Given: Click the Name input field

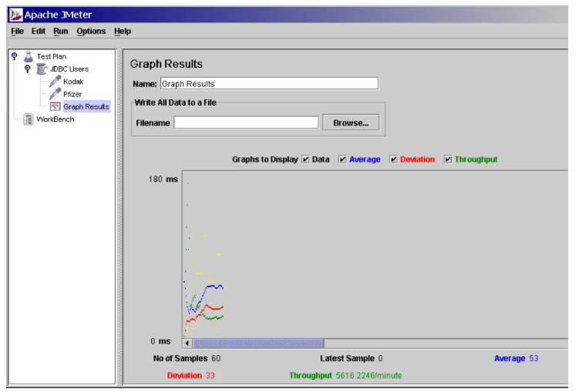Looking at the screenshot, I should [x=269, y=83].
